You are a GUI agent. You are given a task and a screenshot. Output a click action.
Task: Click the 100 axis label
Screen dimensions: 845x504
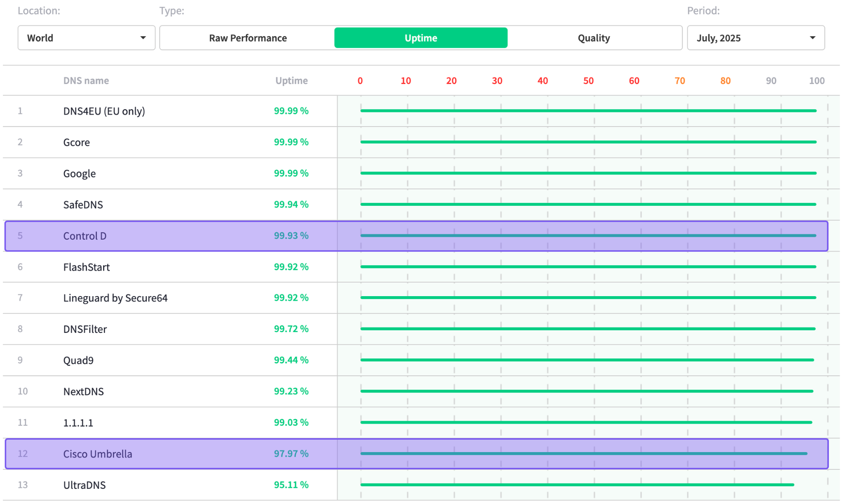[x=817, y=81]
